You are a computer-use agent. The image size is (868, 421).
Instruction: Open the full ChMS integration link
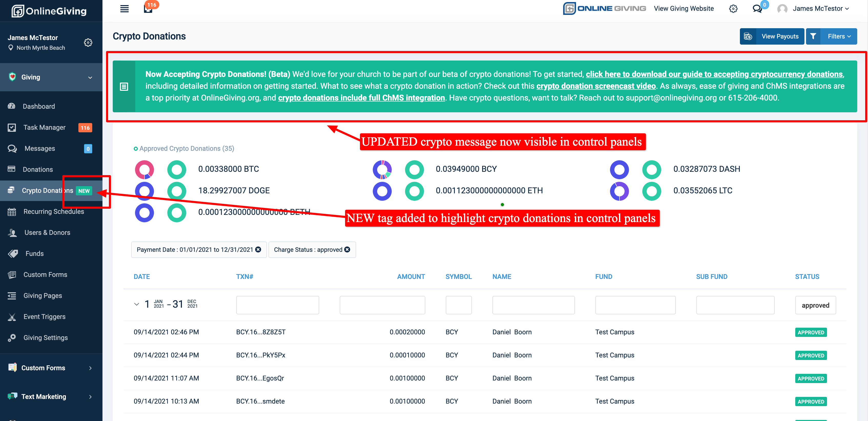361,98
